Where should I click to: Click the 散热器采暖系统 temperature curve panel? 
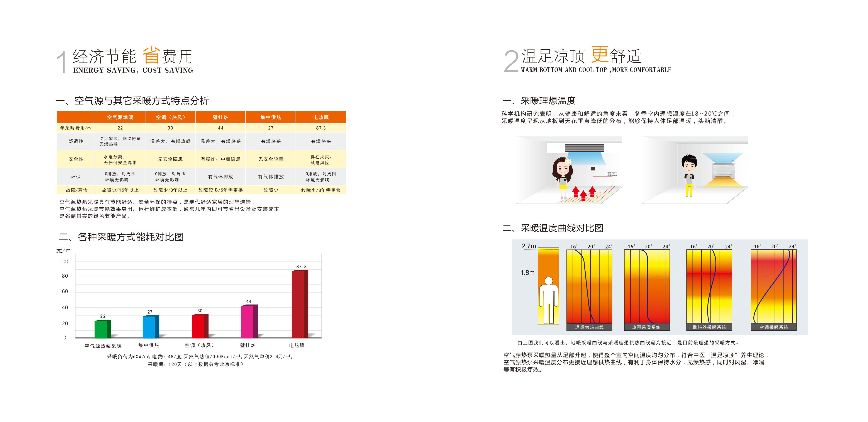(x=709, y=286)
